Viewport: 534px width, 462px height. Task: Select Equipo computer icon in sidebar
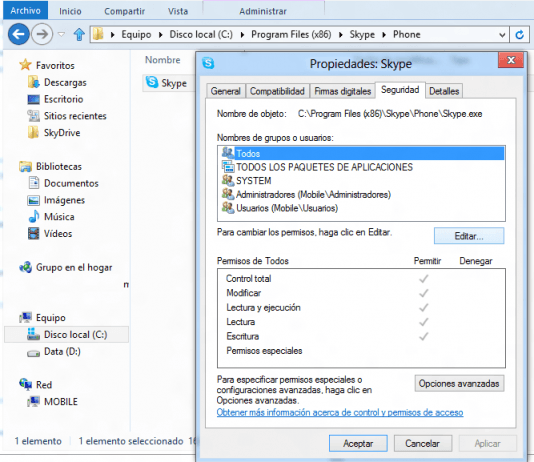pyautogui.click(x=26, y=317)
